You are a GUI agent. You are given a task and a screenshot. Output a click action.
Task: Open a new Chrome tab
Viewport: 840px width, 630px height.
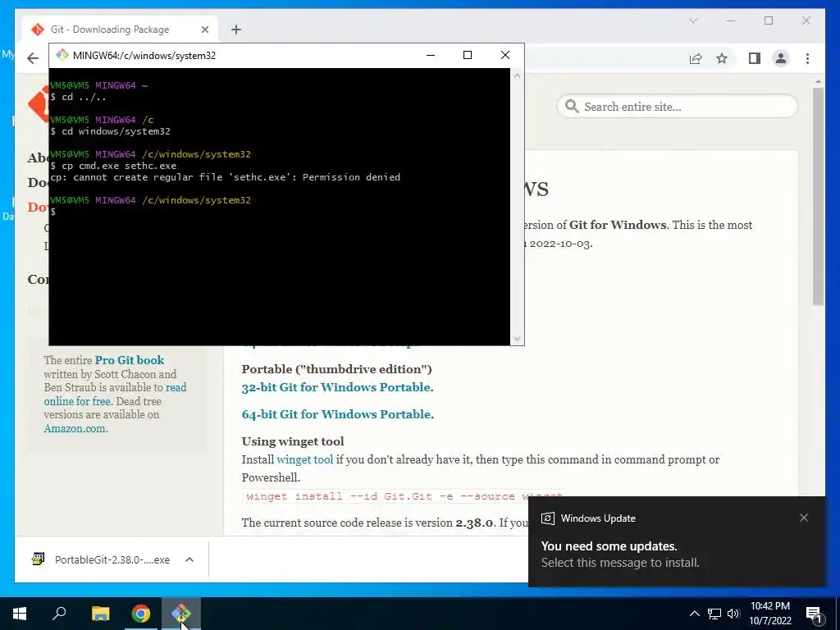coord(236,30)
